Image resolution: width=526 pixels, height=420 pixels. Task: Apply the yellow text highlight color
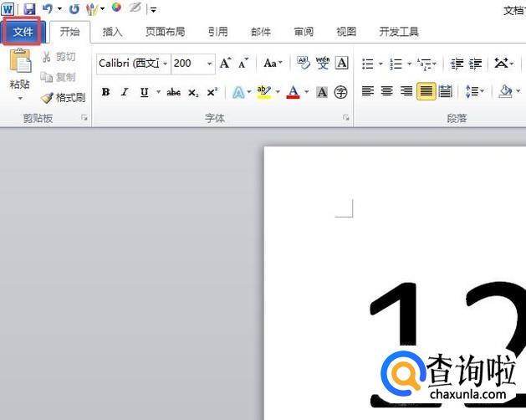pos(264,92)
